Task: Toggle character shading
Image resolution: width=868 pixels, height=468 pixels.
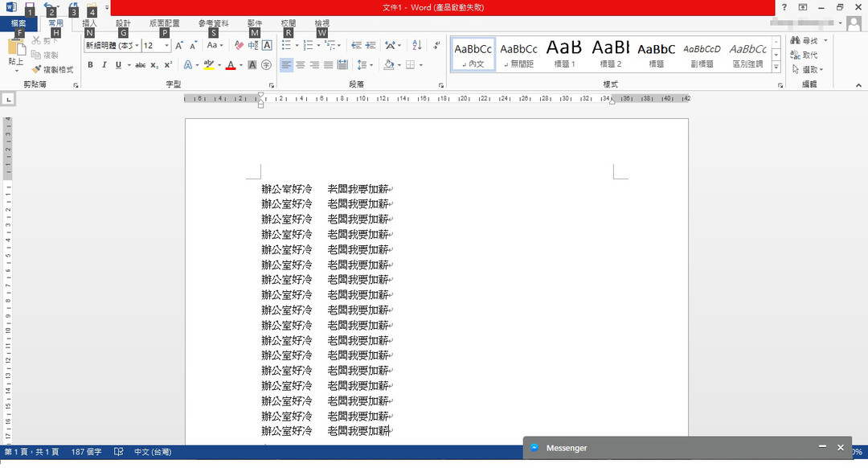Action: pyautogui.click(x=252, y=65)
